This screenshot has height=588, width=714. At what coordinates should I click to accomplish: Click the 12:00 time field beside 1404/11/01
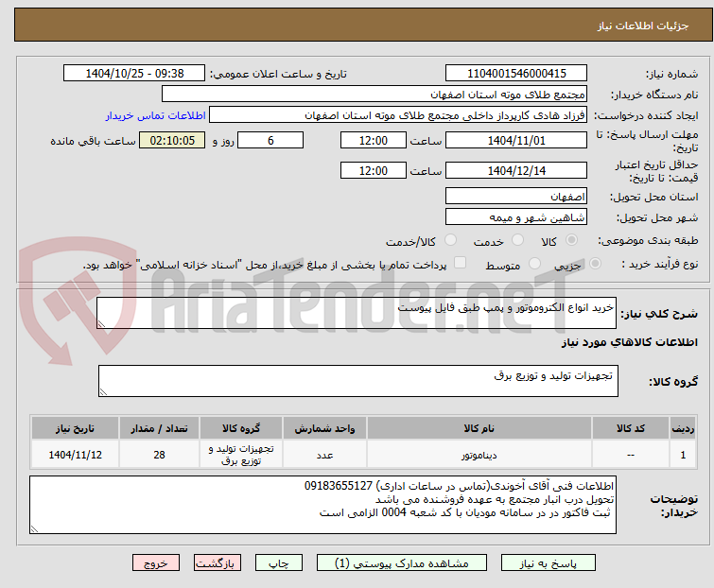pos(373,140)
